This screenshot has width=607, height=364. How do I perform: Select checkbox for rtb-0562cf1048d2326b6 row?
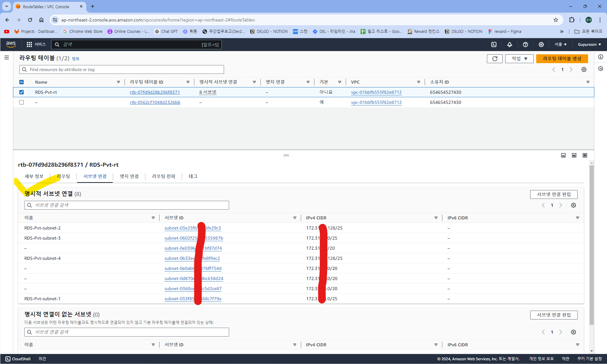point(21,102)
